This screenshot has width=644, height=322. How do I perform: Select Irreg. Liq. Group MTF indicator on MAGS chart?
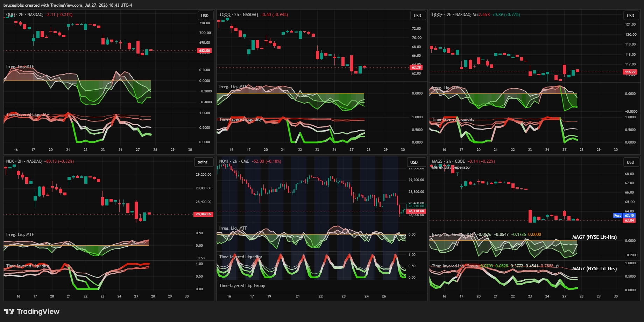pyautogui.click(x=453, y=234)
